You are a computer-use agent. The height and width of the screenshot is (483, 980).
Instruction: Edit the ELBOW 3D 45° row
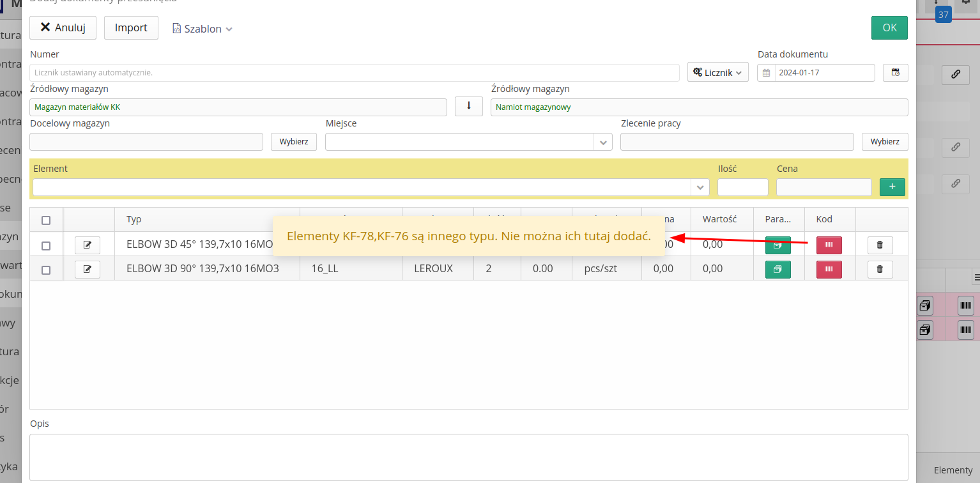(x=88, y=245)
